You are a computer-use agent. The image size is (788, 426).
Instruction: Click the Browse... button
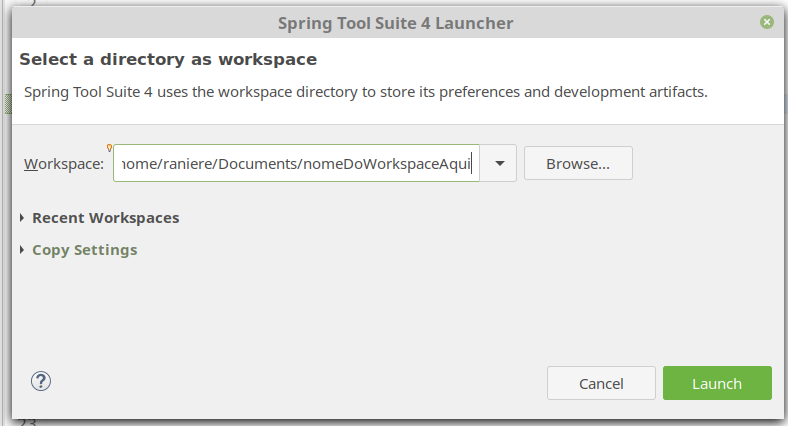(577, 163)
